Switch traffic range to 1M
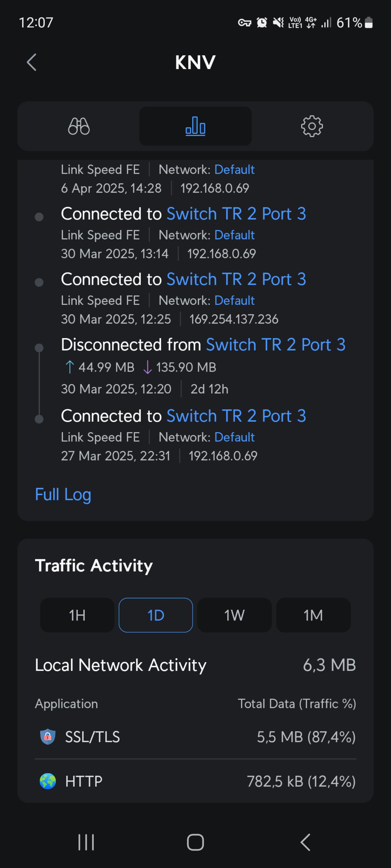Viewport: 391px width, 868px height. (x=313, y=615)
